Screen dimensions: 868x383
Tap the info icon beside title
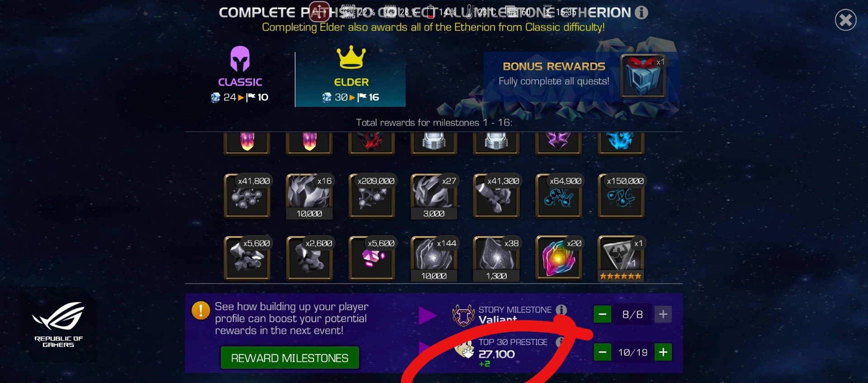pos(641,13)
